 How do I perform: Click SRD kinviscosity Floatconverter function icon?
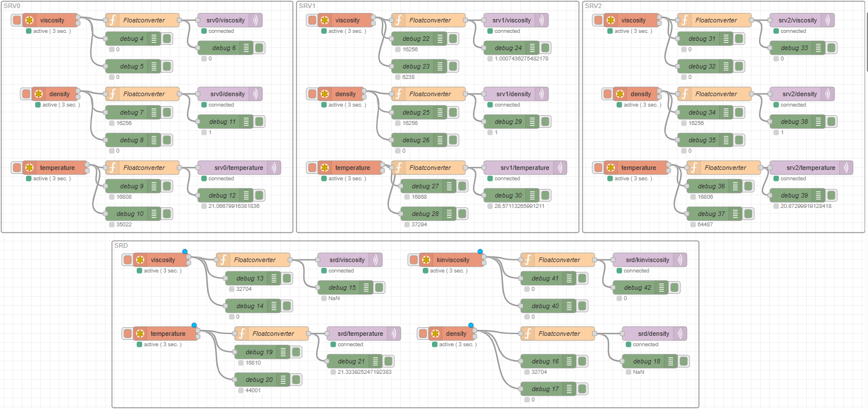pos(529,260)
